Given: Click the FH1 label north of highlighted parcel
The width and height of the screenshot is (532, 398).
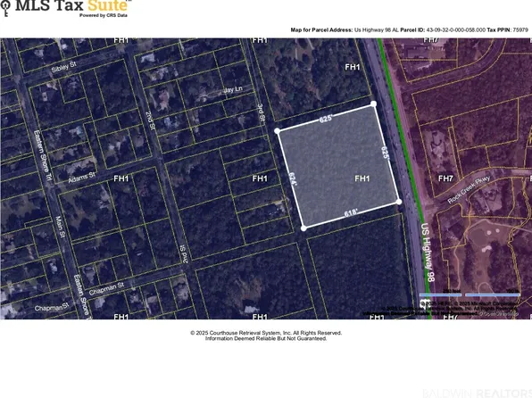Looking at the screenshot, I should 353,67.
